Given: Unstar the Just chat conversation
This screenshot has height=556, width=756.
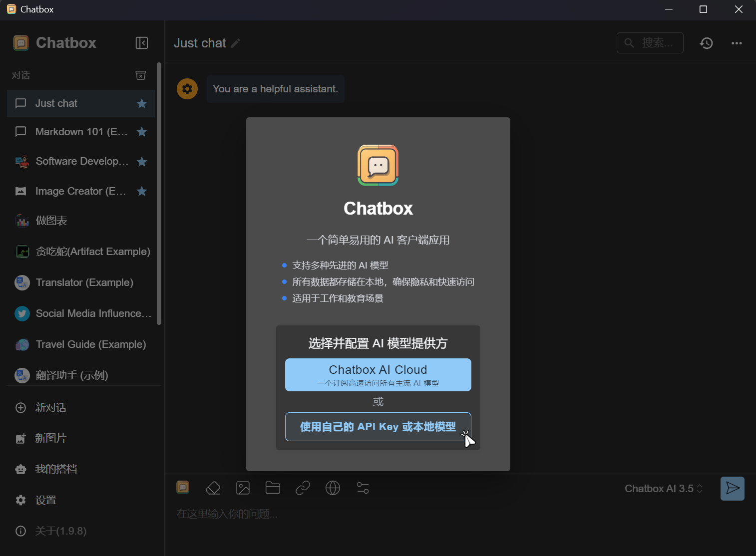Looking at the screenshot, I should pos(142,103).
